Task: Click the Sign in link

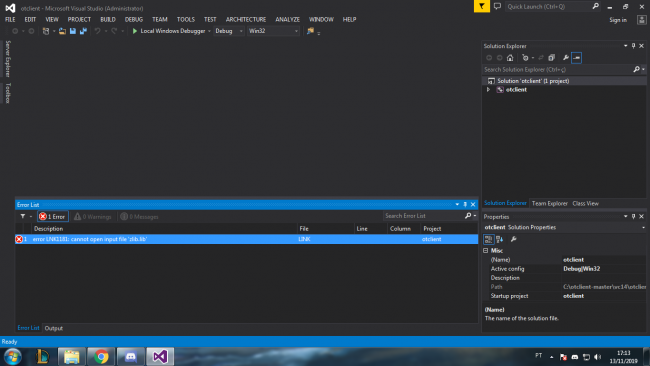Action: point(618,20)
